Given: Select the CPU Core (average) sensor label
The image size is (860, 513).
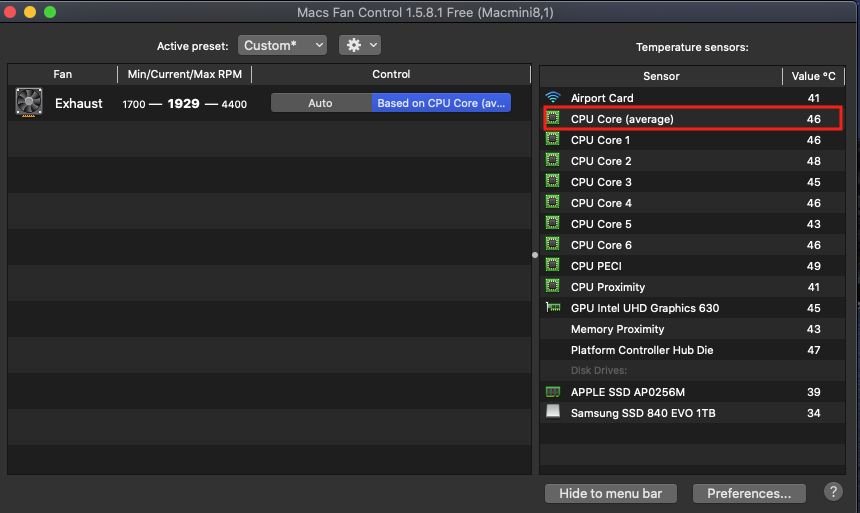Looking at the screenshot, I should point(622,119).
